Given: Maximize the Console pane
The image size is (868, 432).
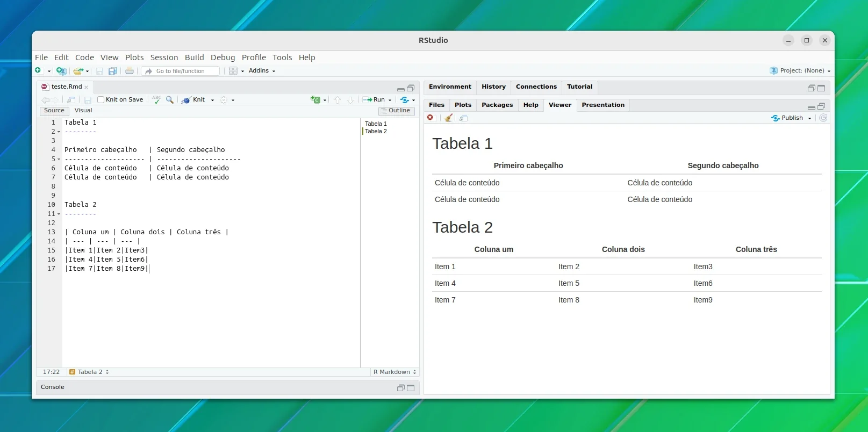Looking at the screenshot, I should 411,388.
